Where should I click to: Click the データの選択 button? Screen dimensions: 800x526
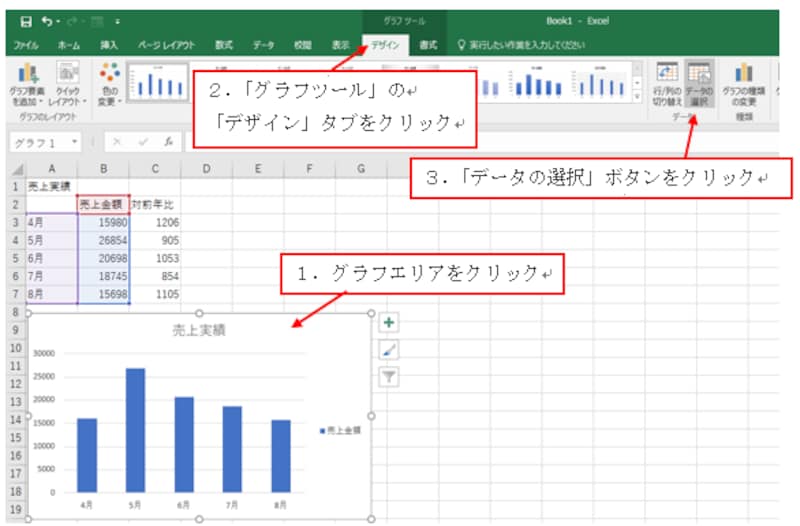[699, 84]
